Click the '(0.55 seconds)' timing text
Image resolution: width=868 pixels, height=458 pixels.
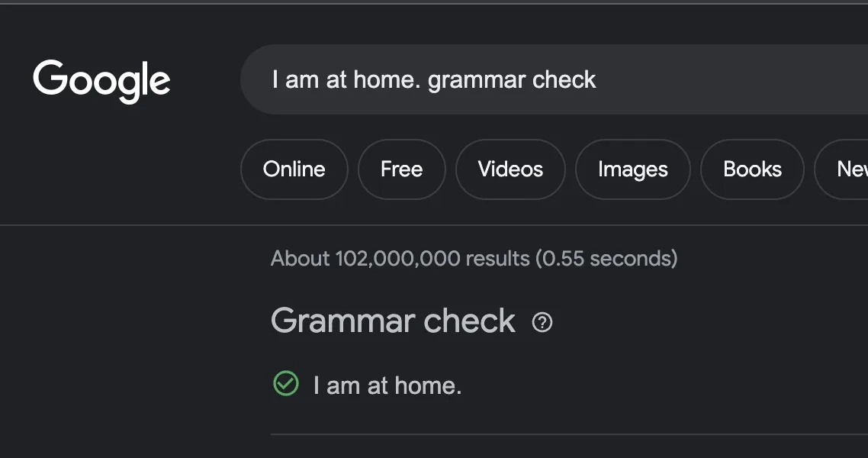(x=606, y=259)
